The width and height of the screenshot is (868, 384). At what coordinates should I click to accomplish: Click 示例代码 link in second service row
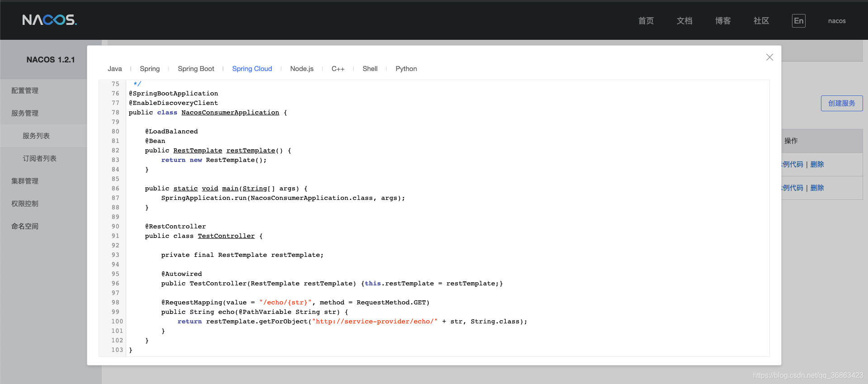(792, 188)
